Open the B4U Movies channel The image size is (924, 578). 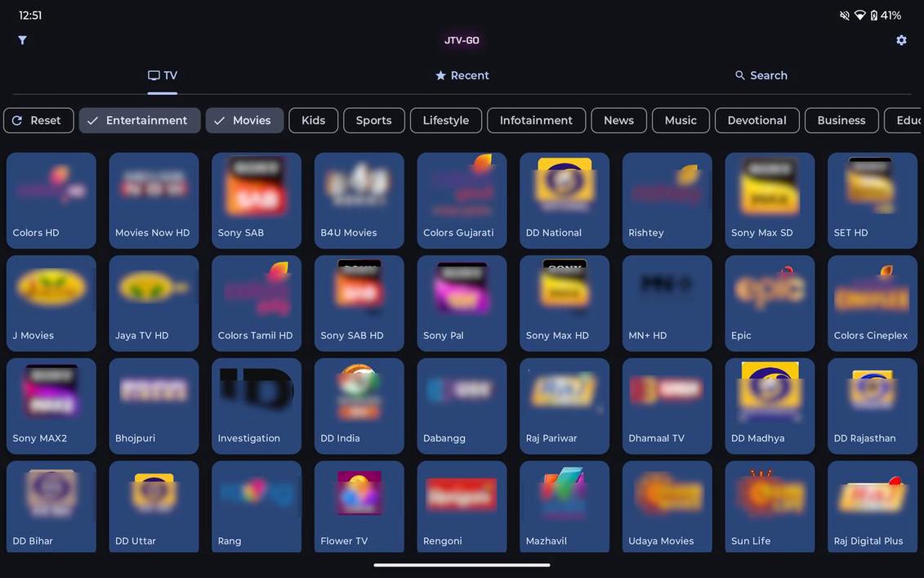click(359, 200)
